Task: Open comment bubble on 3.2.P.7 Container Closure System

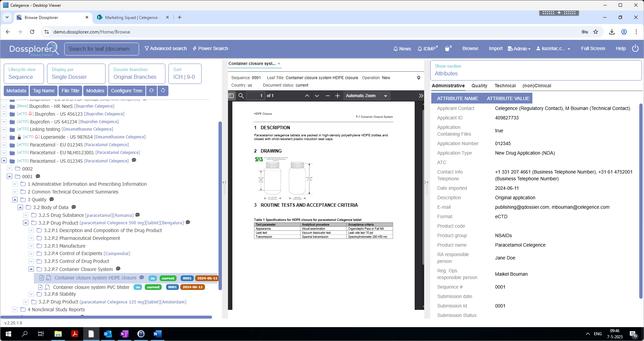Action: 118,269
